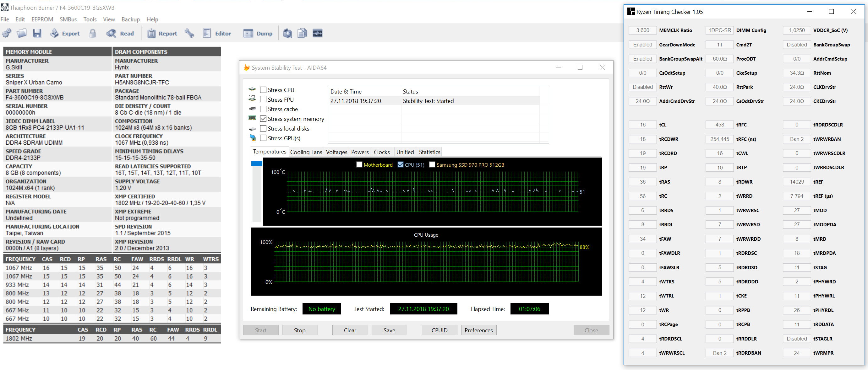
Task: Click the Read SPD toolbar button
Action: [120, 33]
